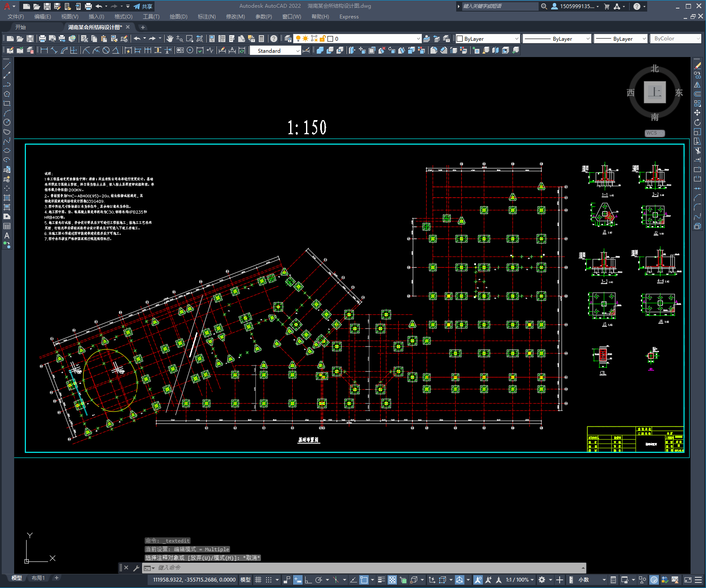Click the Plot printer icon in standard toolbar
Screen dimensions: 706x588
coord(42,39)
